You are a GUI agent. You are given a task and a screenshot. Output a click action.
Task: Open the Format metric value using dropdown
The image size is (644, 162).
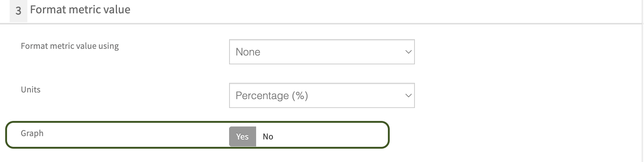[322, 52]
